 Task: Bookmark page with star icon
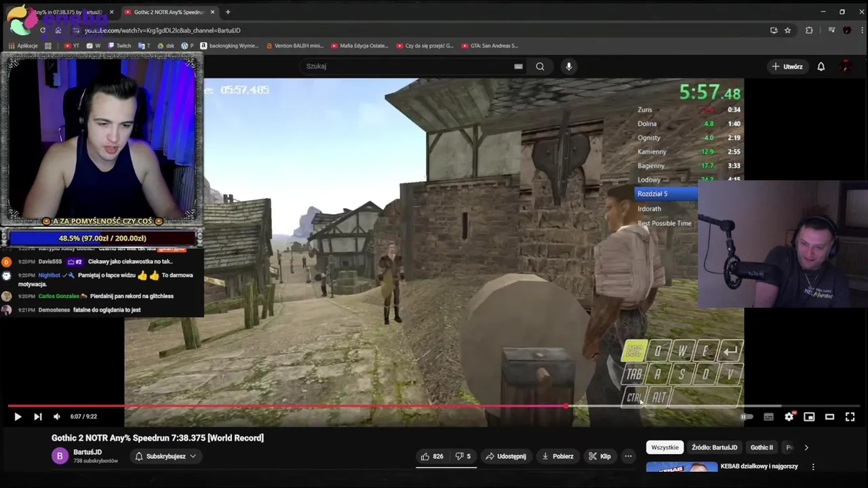point(787,30)
